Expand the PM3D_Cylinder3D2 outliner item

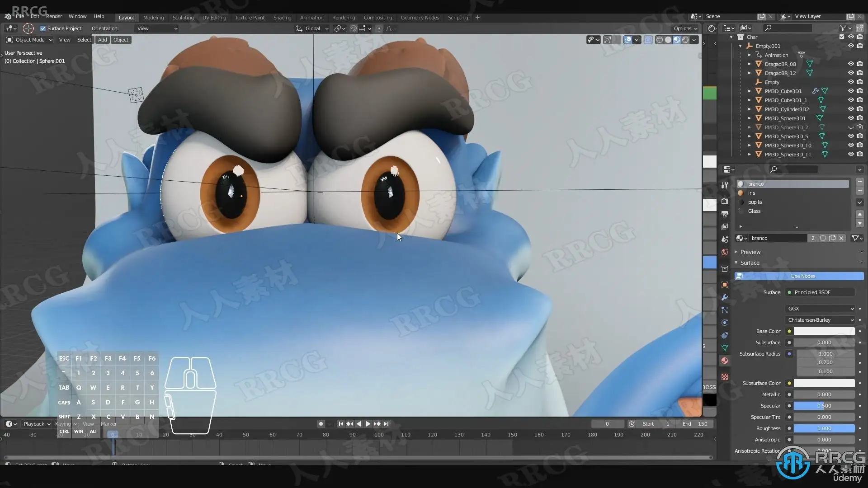(x=749, y=109)
